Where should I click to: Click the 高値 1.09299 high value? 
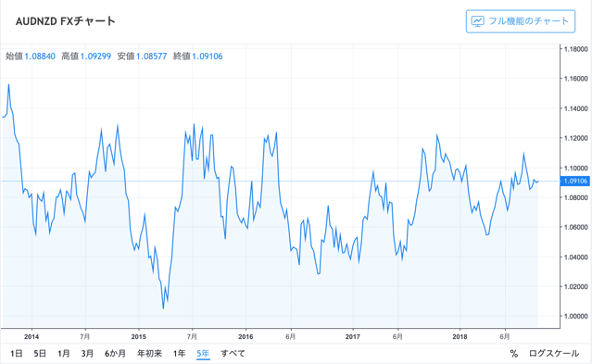tap(86, 56)
